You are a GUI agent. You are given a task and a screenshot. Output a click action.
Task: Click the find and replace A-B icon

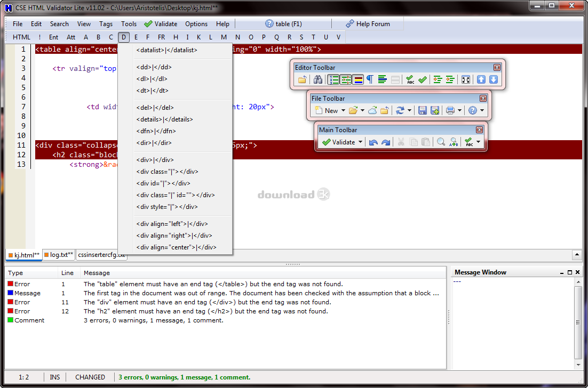point(454,142)
